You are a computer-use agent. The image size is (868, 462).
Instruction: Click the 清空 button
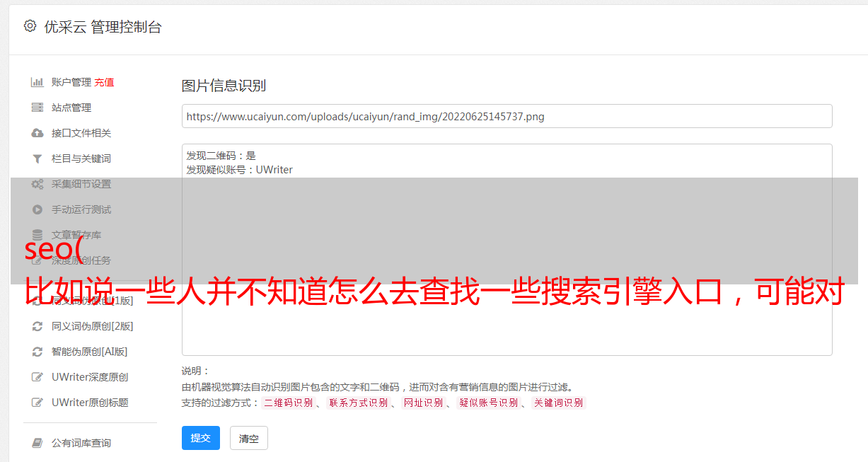tap(249, 438)
